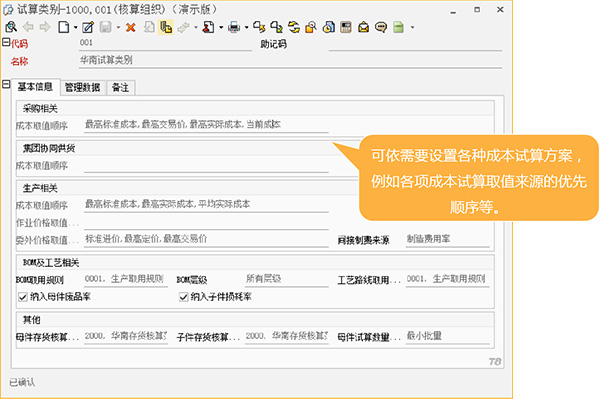This screenshot has height=399, width=600.
Task: Click the greyed link chain icon
Action: (184, 28)
